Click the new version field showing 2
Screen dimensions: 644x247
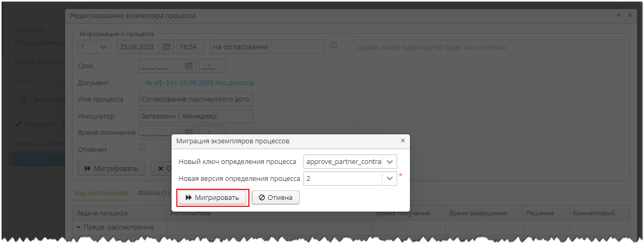pyautogui.click(x=343, y=179)
